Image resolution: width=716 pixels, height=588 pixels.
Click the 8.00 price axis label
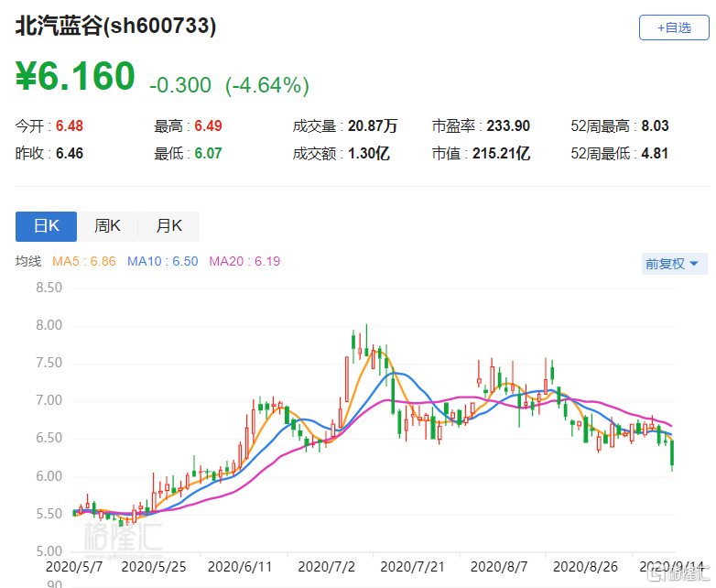[x=49, y=325]
